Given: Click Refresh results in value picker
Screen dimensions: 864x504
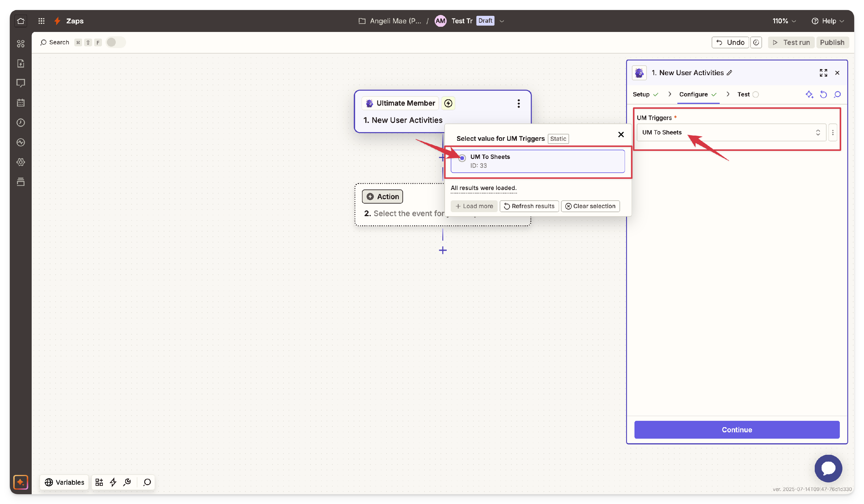Looking at the screenshot, I should coord(529,206).
